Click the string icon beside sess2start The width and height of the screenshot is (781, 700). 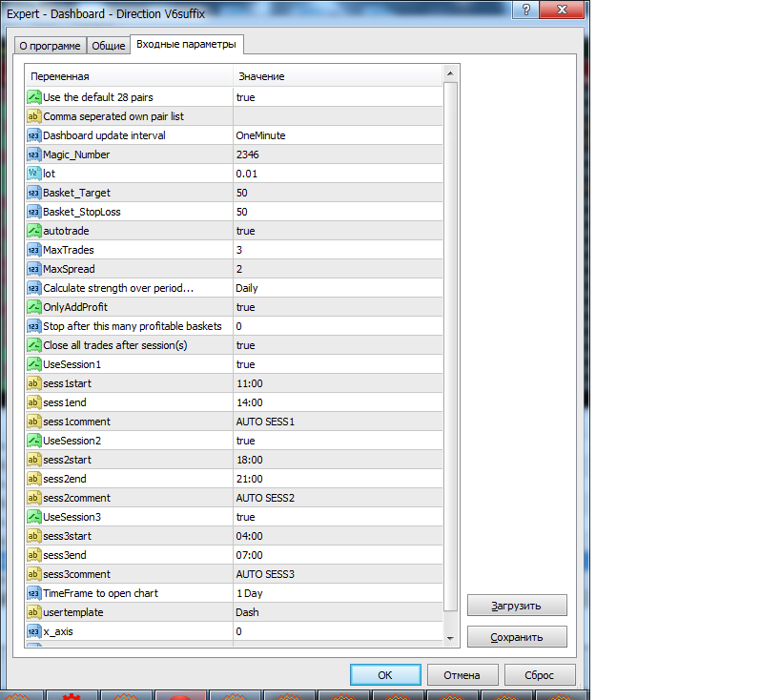(34, 460)
